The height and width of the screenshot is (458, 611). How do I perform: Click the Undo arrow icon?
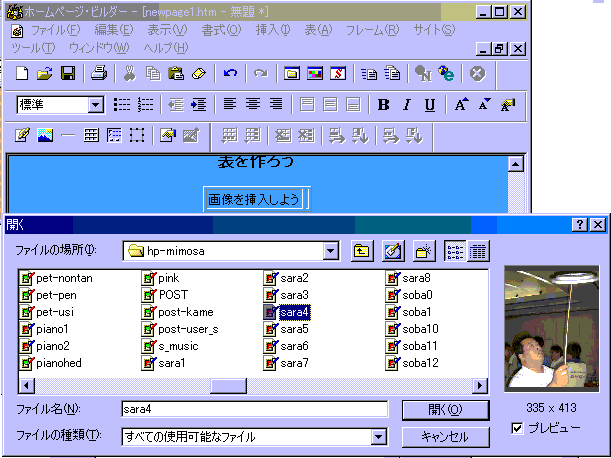[231, 73]
